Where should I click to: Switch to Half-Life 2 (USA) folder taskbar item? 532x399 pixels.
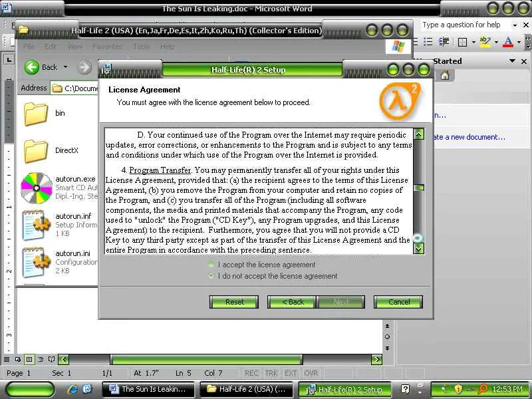tap(247, 389)
